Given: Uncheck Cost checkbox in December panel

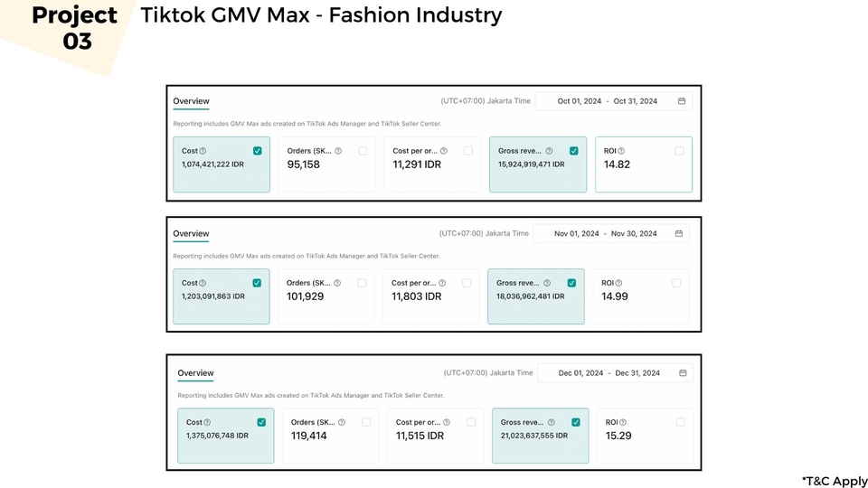Looking at the screenshot, I should pyautogui.click(x=261, y=422).
